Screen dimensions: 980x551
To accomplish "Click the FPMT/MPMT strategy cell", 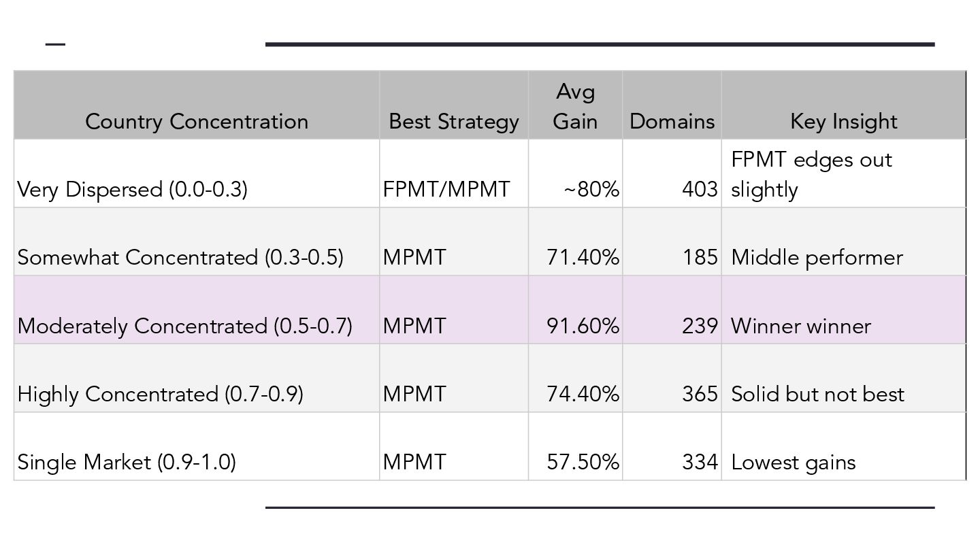I will [x=454, y=173].
